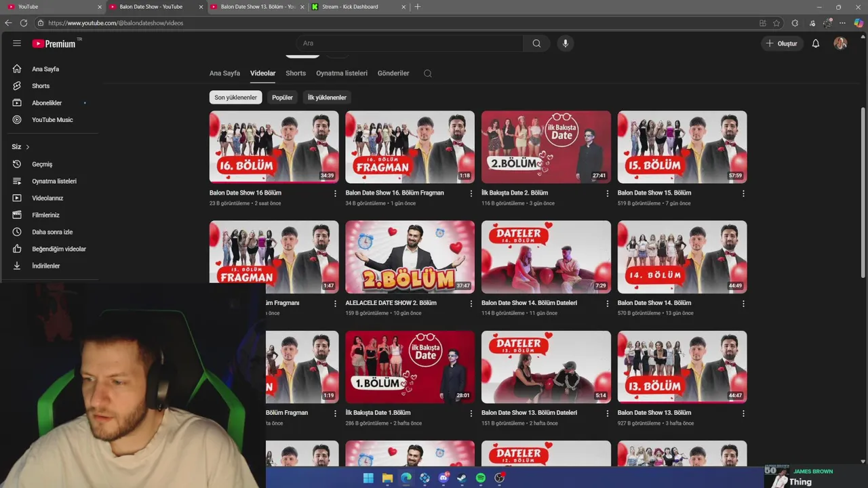Search within the channel via magnifier icon
The width and height of the screenshot is (868, 488).
428,73
